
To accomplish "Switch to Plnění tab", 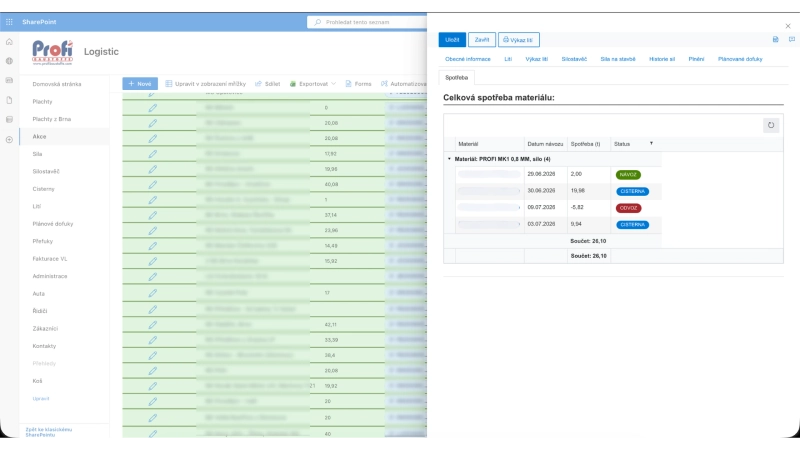I will [x=696, y=59].
